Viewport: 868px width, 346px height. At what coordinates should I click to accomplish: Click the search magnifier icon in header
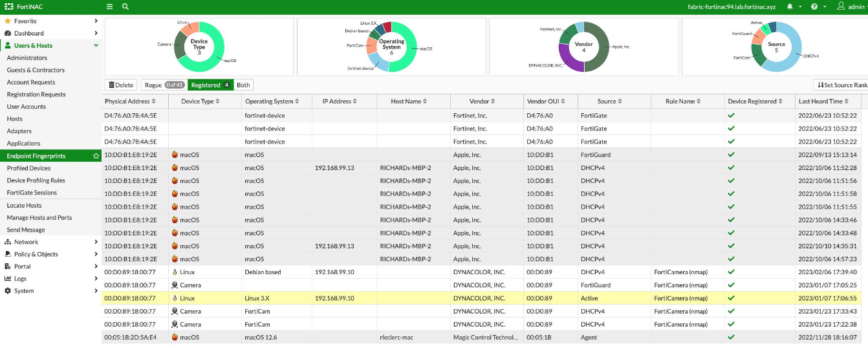tap(125, 6)
